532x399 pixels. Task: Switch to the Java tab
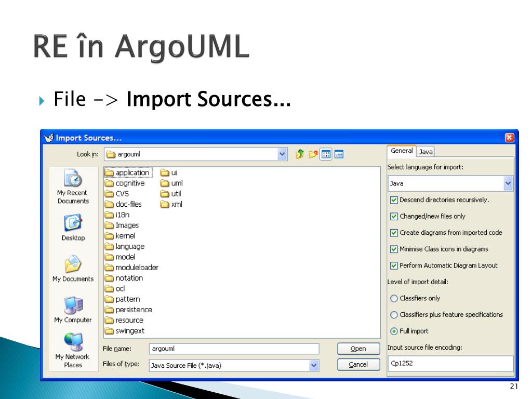[425, 152]
